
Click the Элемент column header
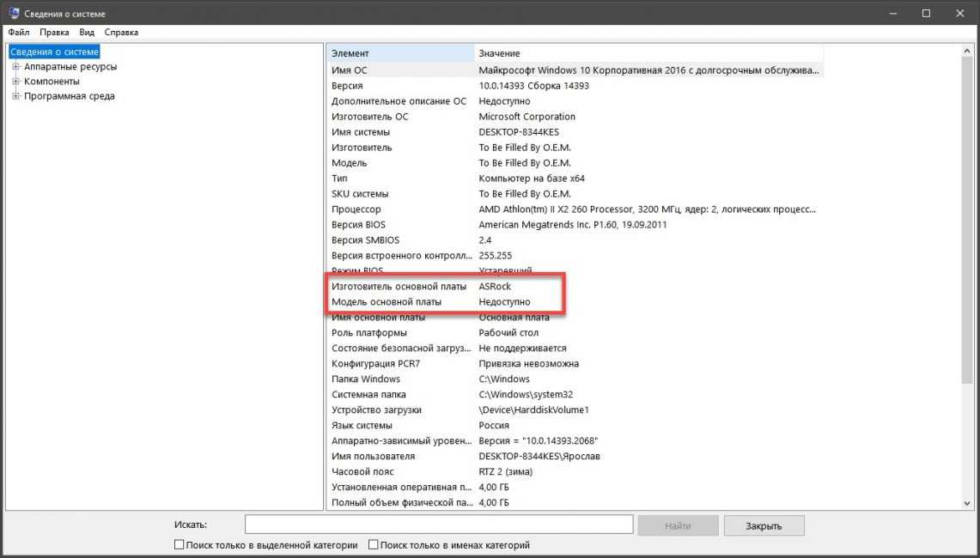tap(399, 53)
